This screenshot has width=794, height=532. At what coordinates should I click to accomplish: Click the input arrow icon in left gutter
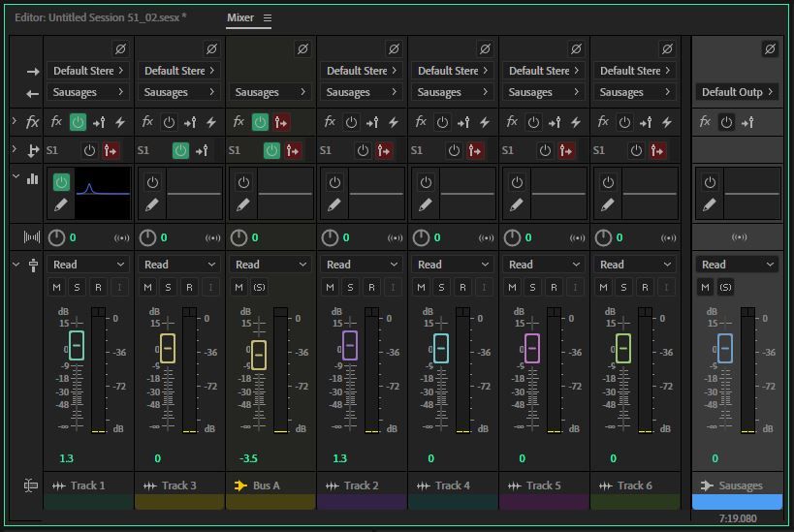(33, 72)
